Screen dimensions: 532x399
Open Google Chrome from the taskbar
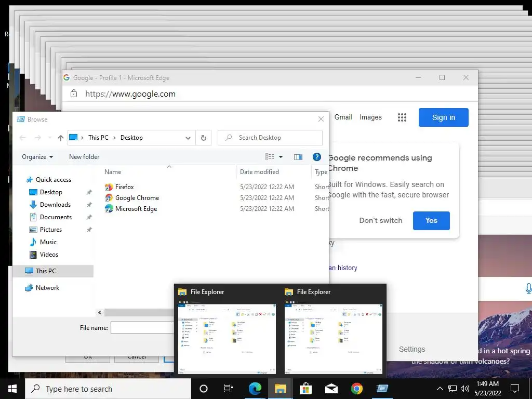click(356, 389)
